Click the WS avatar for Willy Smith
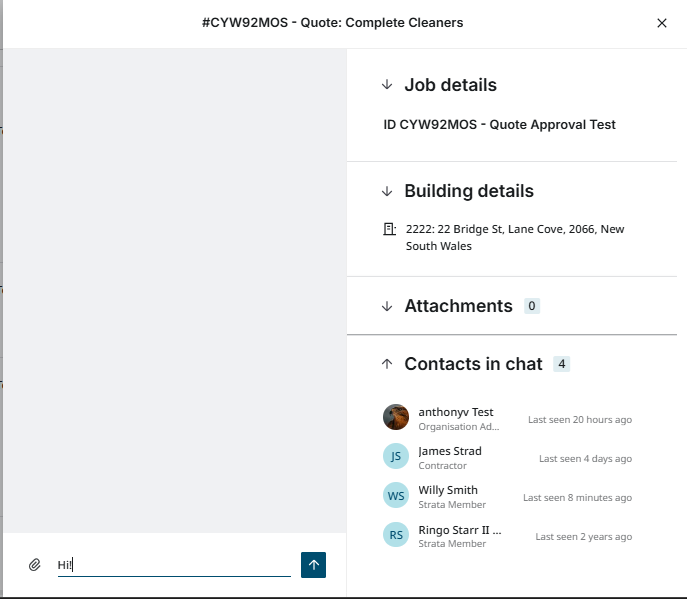The image size is (687, 599). (396, 496)
